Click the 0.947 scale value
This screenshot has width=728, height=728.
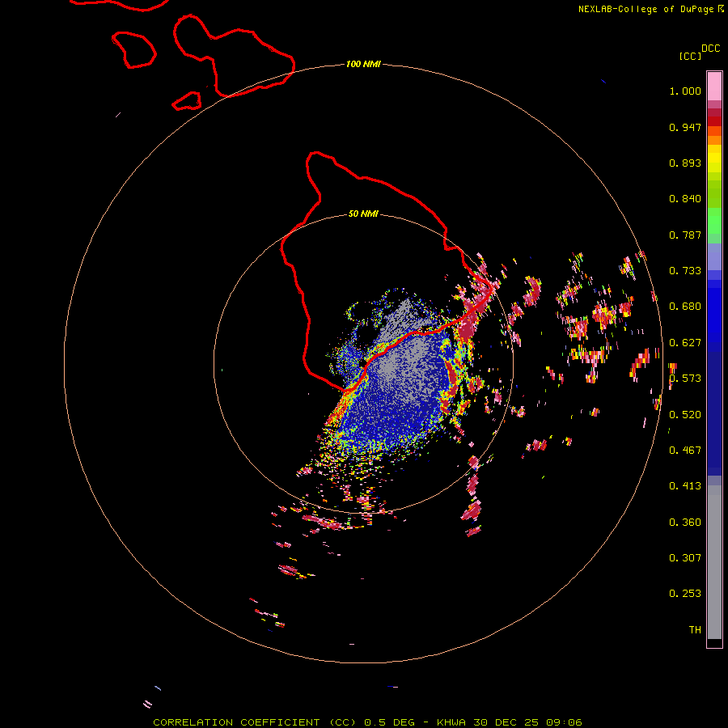click(685, 127)
